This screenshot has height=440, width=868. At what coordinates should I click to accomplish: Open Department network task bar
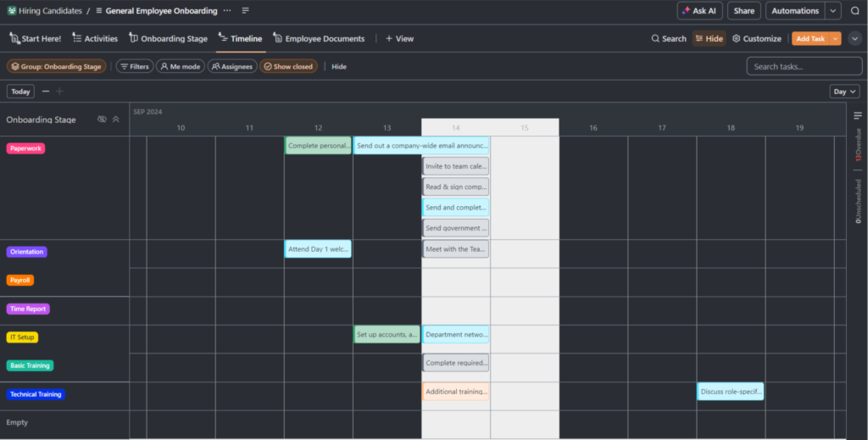pyautogui.click(x=455, y=334)
